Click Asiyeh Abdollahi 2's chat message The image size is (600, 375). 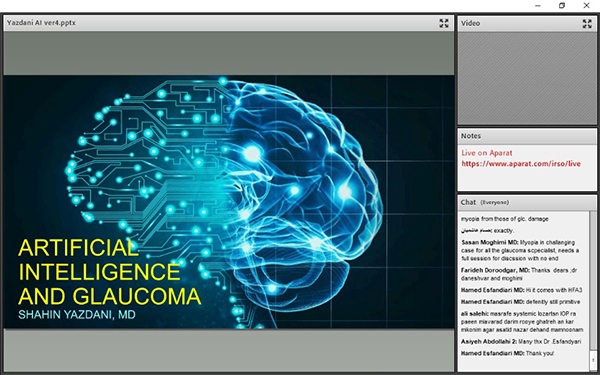tap(521, 342)
